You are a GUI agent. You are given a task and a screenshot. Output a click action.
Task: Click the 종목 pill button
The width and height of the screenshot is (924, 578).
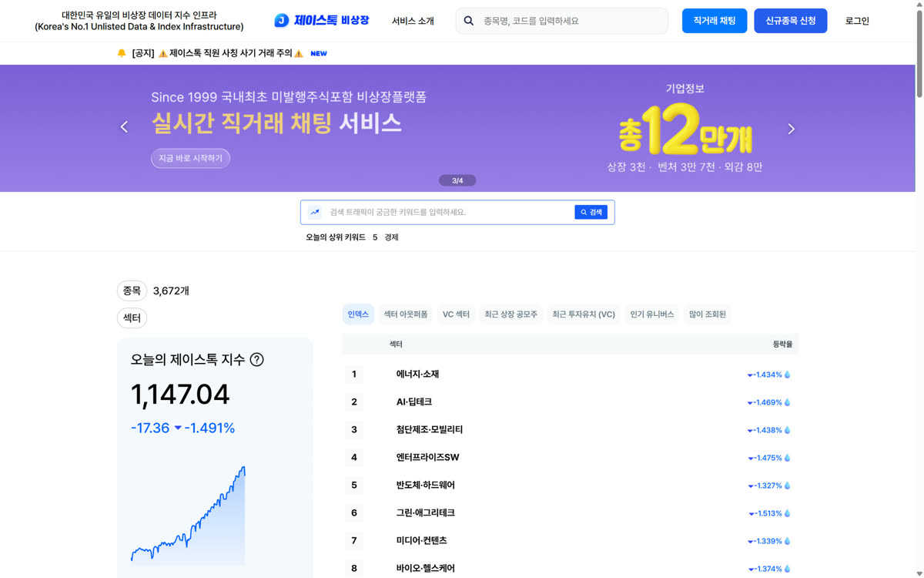click(x=132, y=291)
